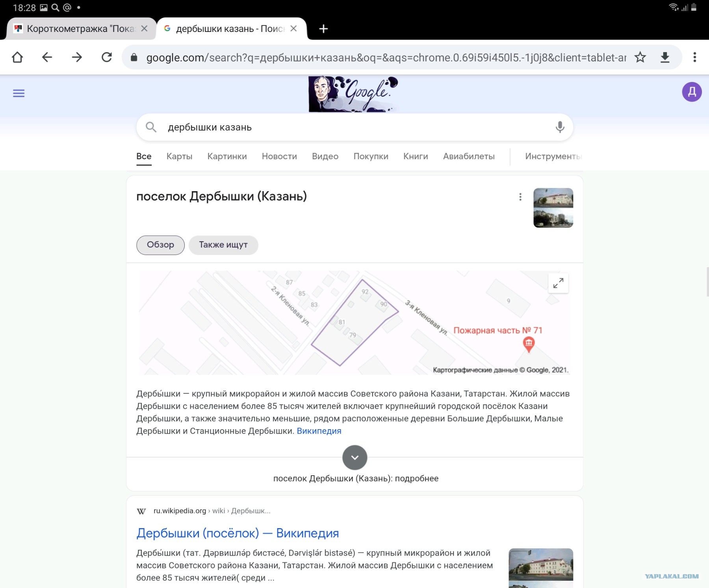
Task: Open the Chrome three-dot menu
Action: 695,58
